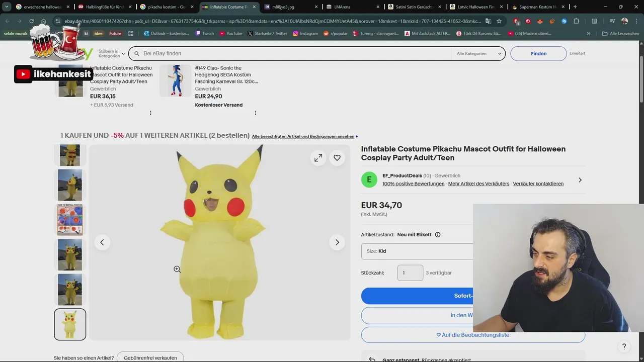Open the Sonic the Hedgehog costume thumbnail

[176, 80]
